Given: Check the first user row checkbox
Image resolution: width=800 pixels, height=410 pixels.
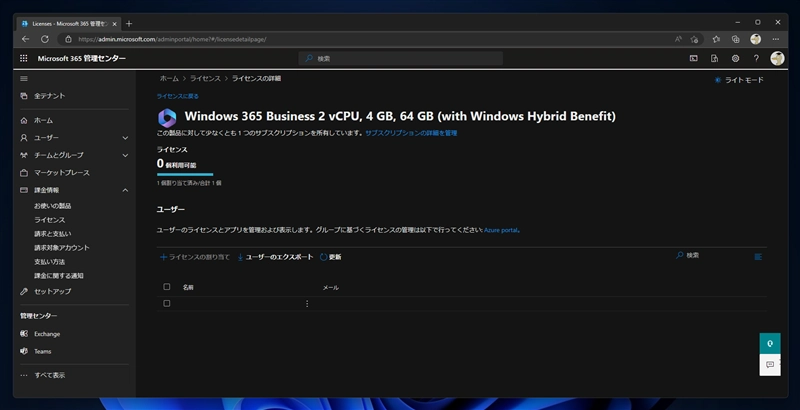Looking at the screenshot, I should [x=166, y=303].
